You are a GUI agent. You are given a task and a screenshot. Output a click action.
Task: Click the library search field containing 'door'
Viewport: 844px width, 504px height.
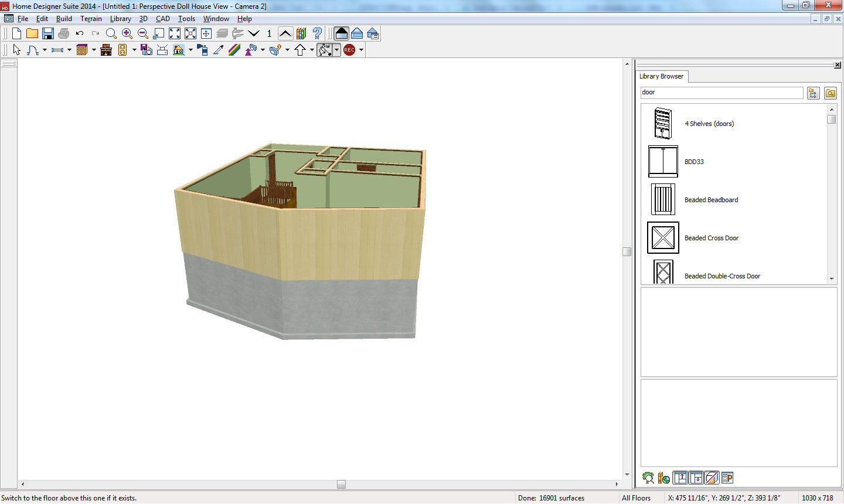(721, 93)
